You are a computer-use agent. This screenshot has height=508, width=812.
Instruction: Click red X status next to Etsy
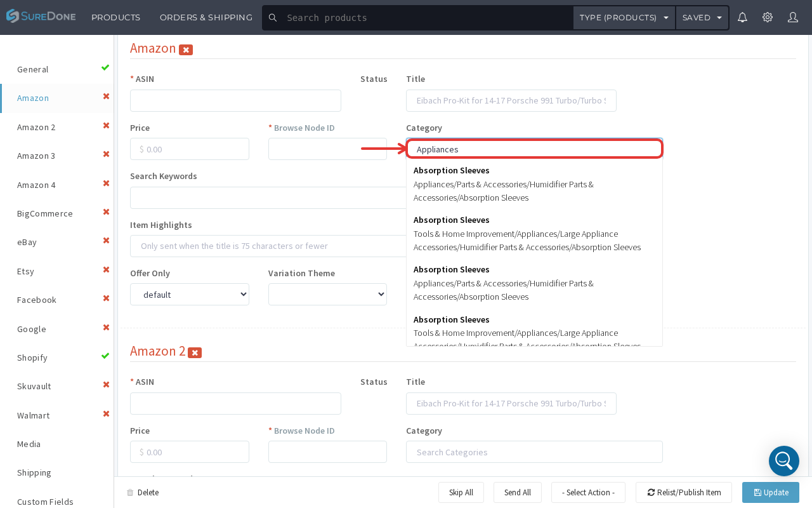pyautogui.click(x=106, y=269)
